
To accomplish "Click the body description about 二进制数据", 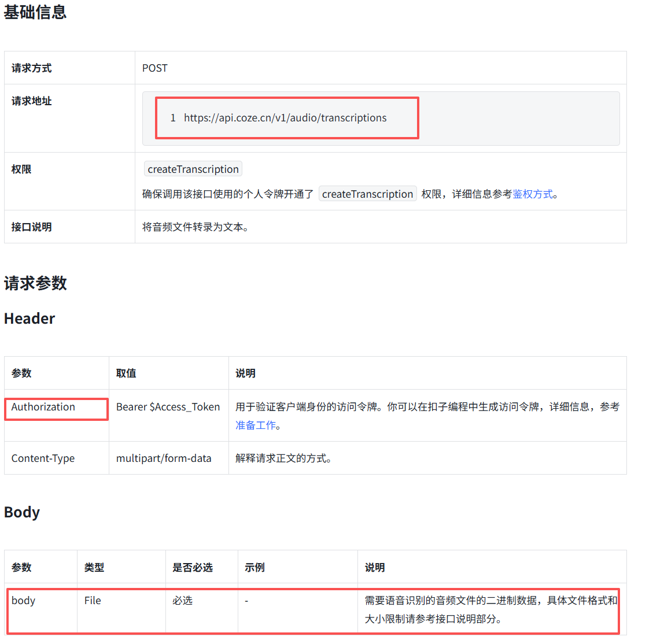I will click(491, 610).
